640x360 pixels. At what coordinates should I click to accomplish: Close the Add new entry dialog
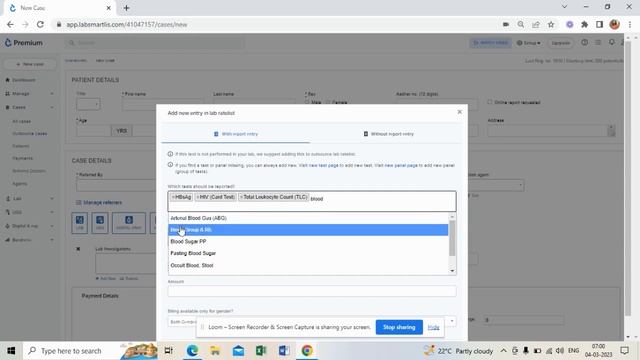(460, 112)
